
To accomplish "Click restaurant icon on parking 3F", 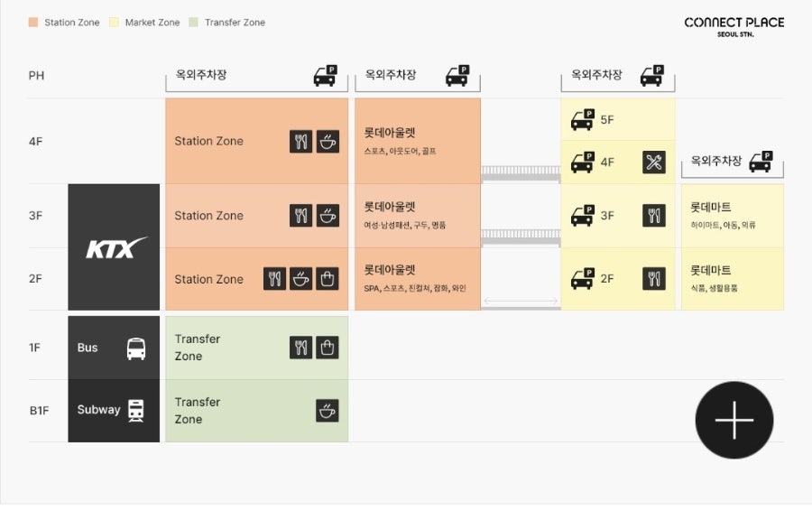I will 654,216.
